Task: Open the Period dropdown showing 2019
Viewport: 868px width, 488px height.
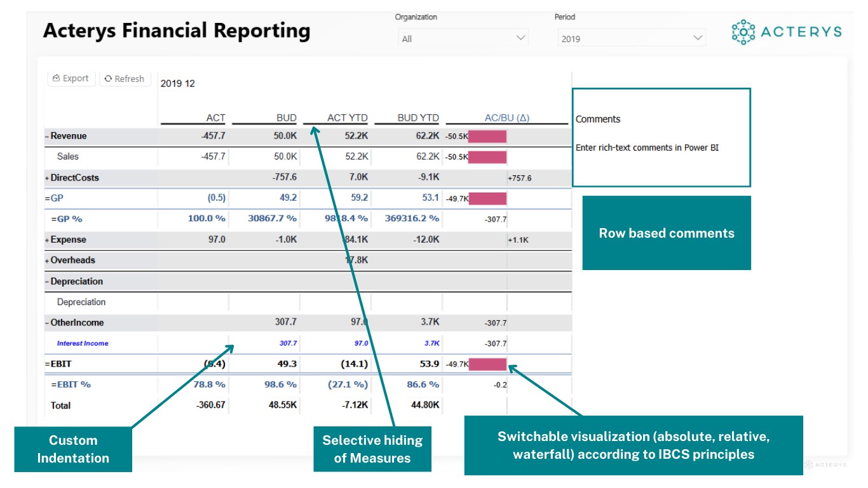Action: pos(632,39)
